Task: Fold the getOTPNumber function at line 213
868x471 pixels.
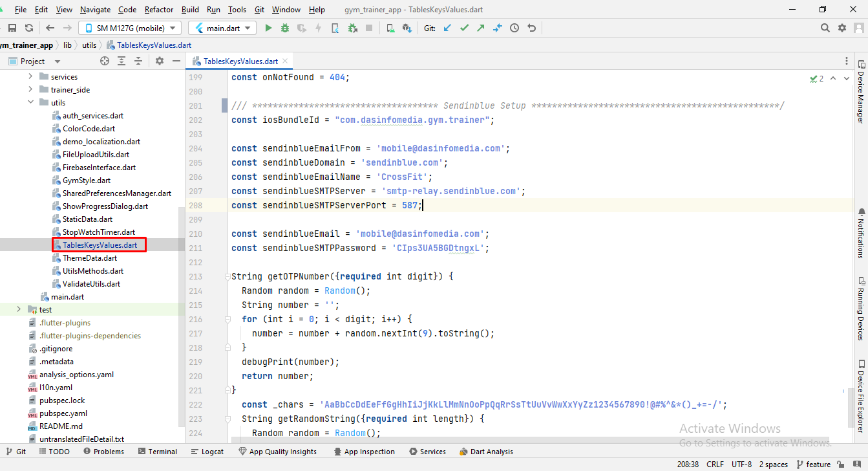Action: tap(227, 276)
